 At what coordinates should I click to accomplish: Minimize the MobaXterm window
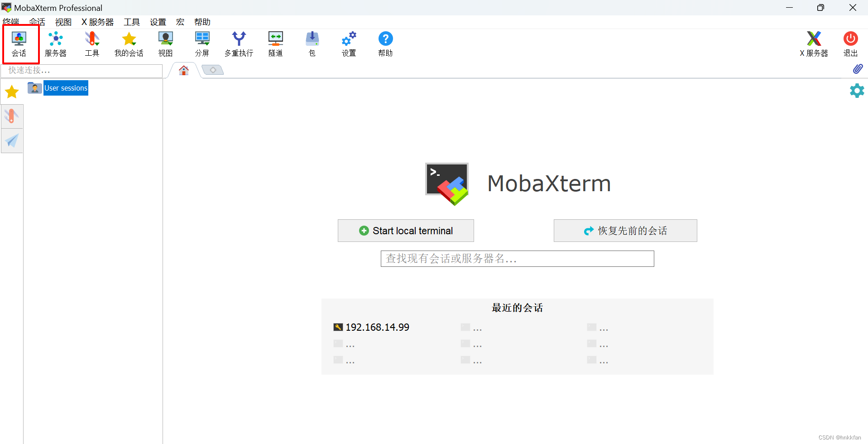tap(789, 8)
